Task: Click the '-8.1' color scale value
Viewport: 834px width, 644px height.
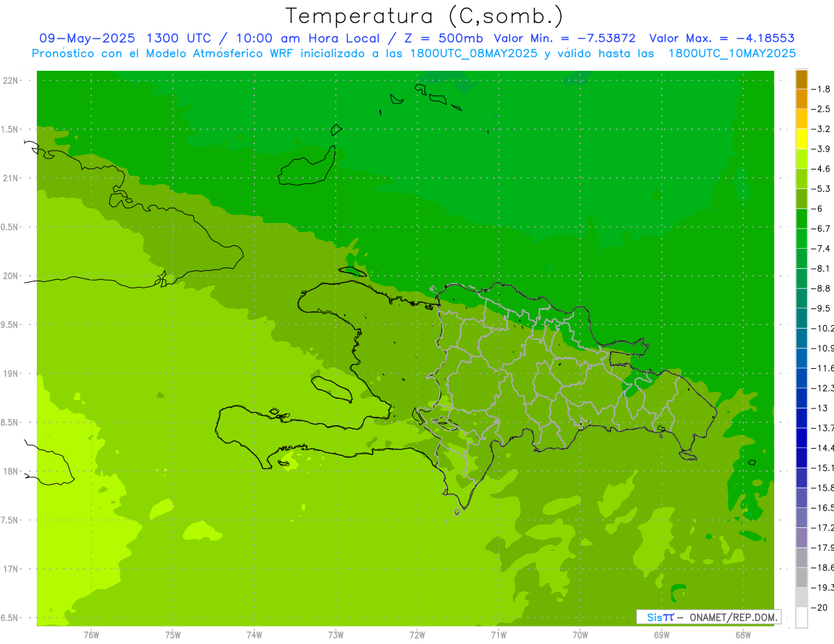Action: click(x=821, y=268)
